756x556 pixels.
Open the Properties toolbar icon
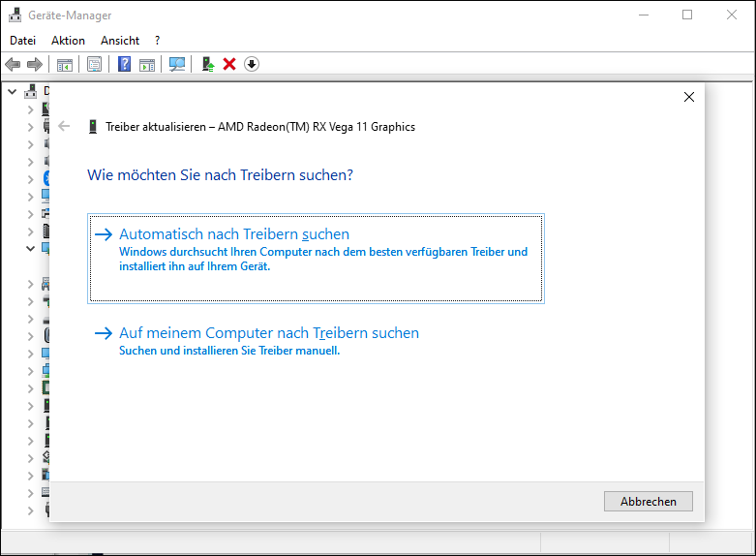pos(95,64)
